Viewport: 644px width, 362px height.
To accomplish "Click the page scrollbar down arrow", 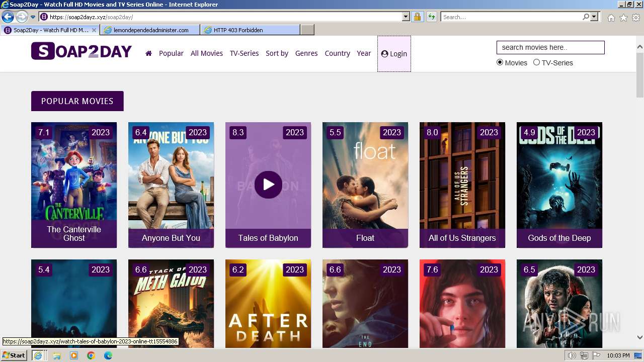I will (640, 337).
